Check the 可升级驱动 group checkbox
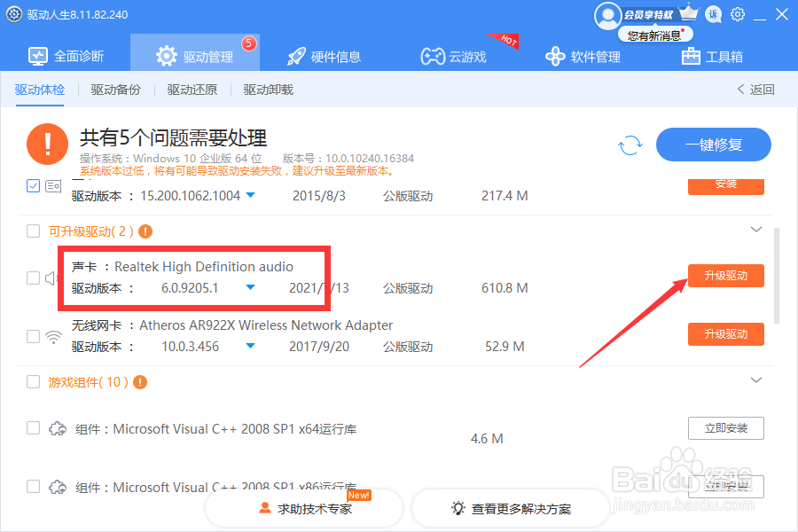The image size is (798, 532). coord(33,231)
